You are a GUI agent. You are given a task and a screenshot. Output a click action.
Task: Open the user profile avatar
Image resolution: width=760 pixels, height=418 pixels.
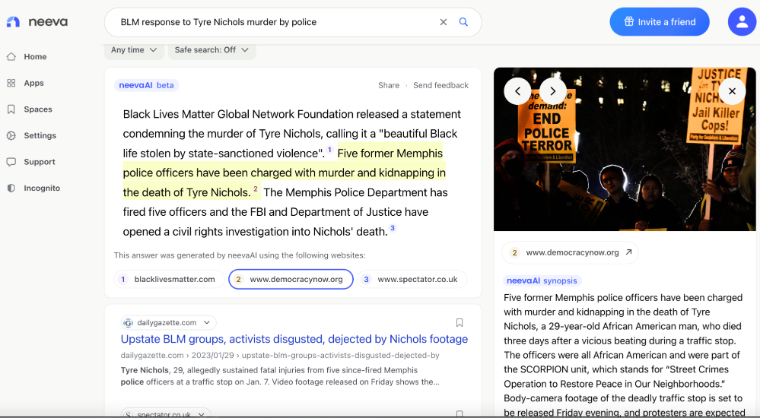click(742, 21)
